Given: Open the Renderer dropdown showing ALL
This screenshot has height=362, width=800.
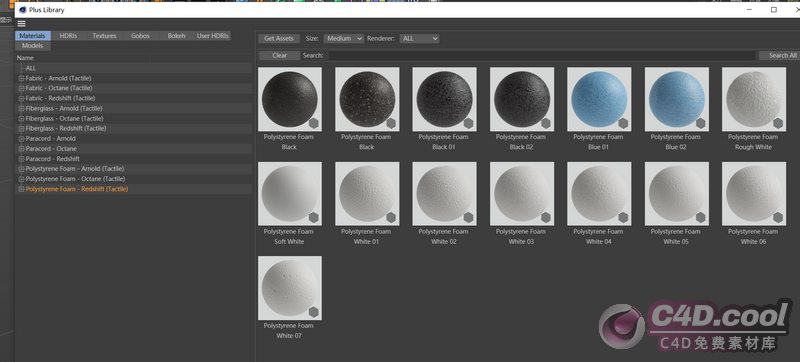Looking at the screenshot, I should pyautogui.click(x=419, y=38).
